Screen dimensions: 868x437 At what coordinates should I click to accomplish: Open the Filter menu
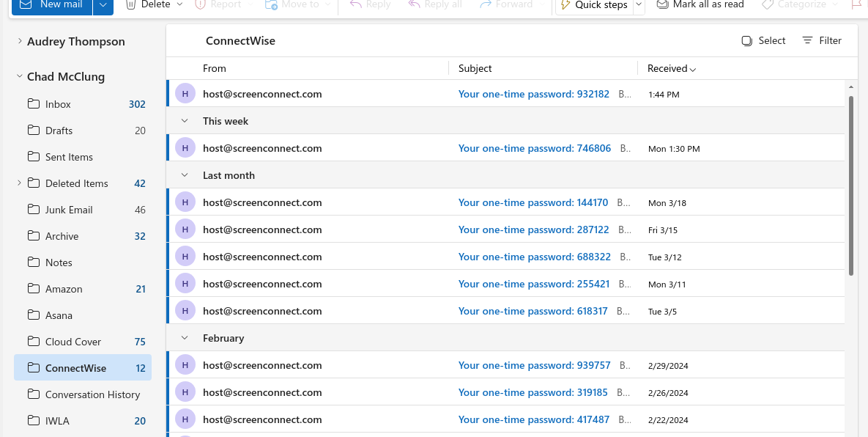point(822,40)
